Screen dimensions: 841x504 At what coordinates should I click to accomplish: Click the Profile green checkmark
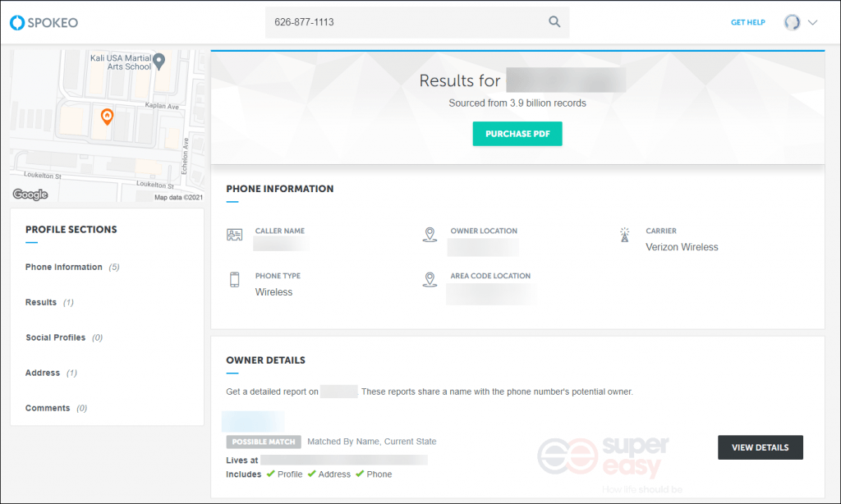click(270, 474)
